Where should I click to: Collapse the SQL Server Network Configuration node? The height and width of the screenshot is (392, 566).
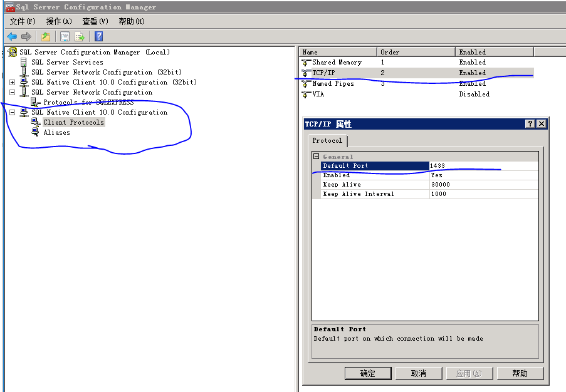point(13,92)
